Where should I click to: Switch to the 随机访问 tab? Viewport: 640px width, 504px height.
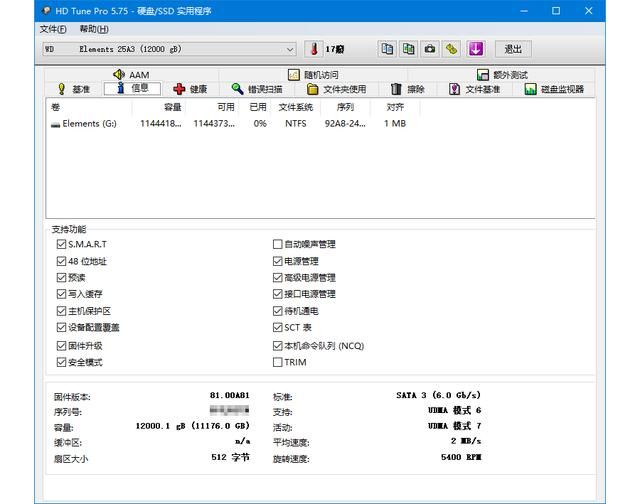tap(313, 75)
